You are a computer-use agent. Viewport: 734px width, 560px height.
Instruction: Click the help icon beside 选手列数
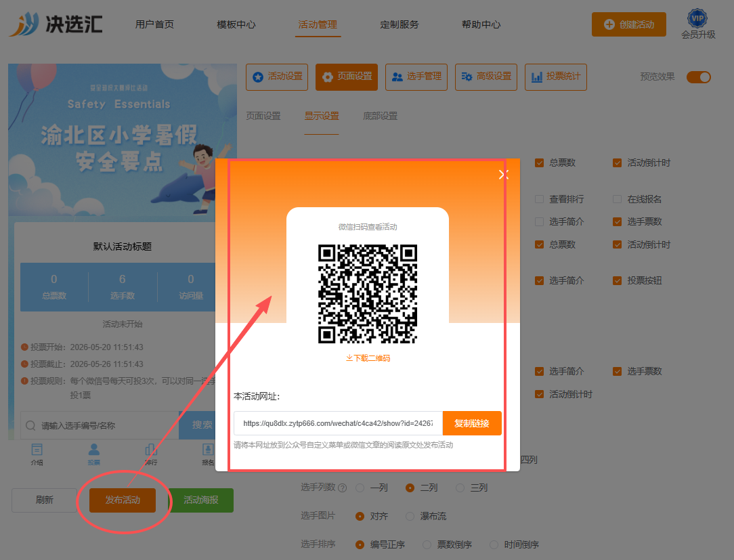[342, 488]
